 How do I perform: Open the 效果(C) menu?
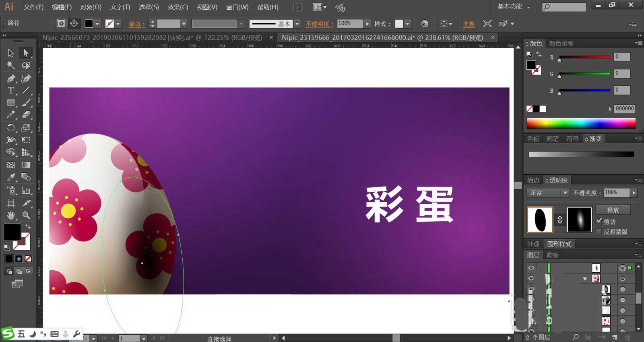pyautogui.click(x=178, y=7)
